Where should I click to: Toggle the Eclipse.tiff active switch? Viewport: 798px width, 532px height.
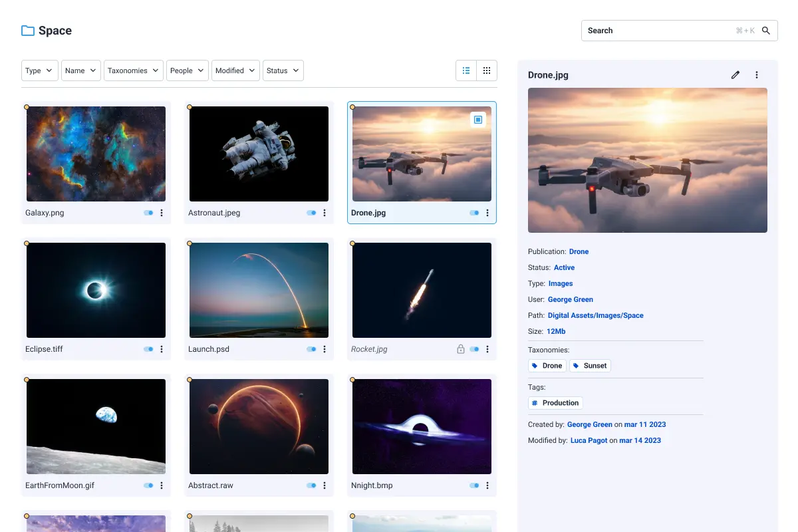coord(148,349)
